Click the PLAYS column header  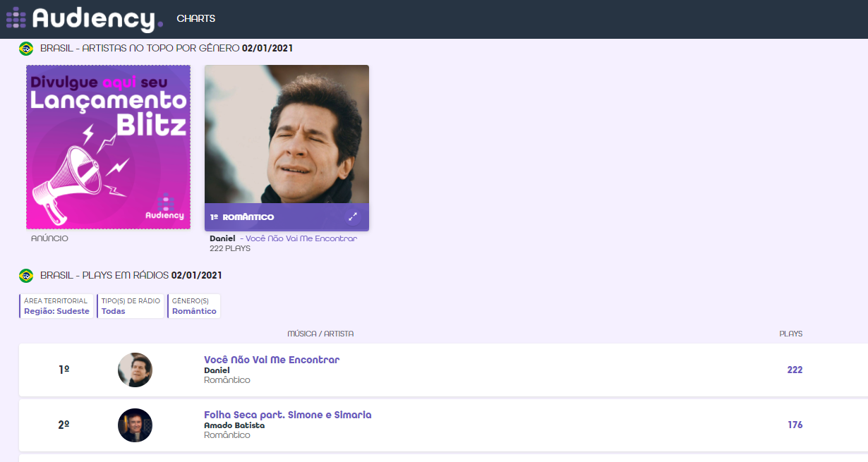point(790,334)
